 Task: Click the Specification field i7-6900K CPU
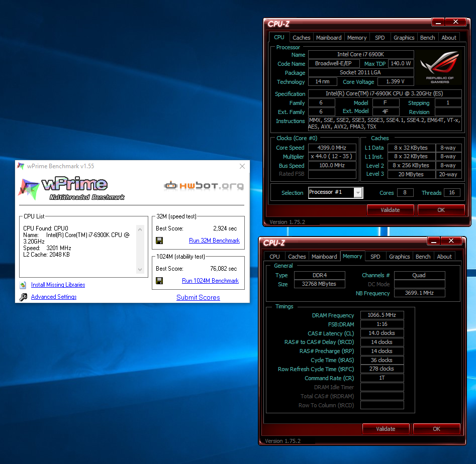(385, 93)
